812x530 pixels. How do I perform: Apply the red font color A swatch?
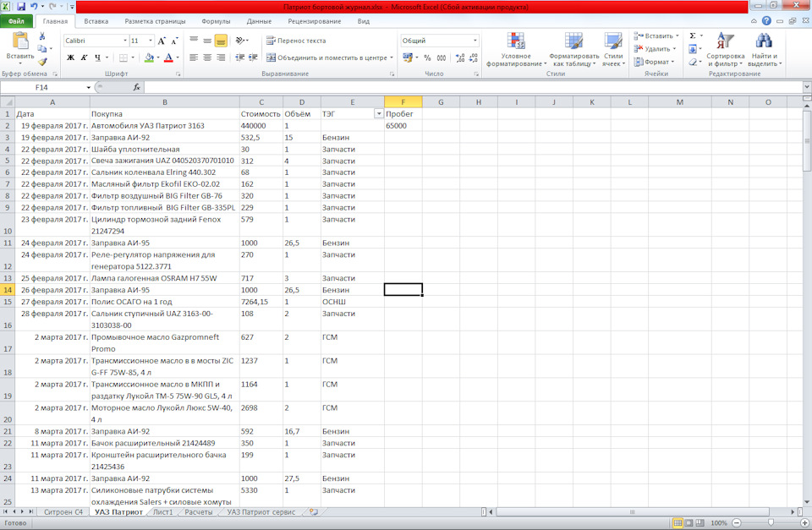pos(168,57)
